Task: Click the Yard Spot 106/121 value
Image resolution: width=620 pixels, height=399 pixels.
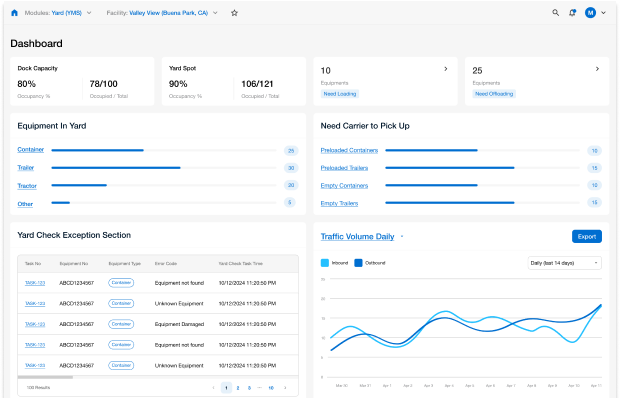Action: click(257, 84)
